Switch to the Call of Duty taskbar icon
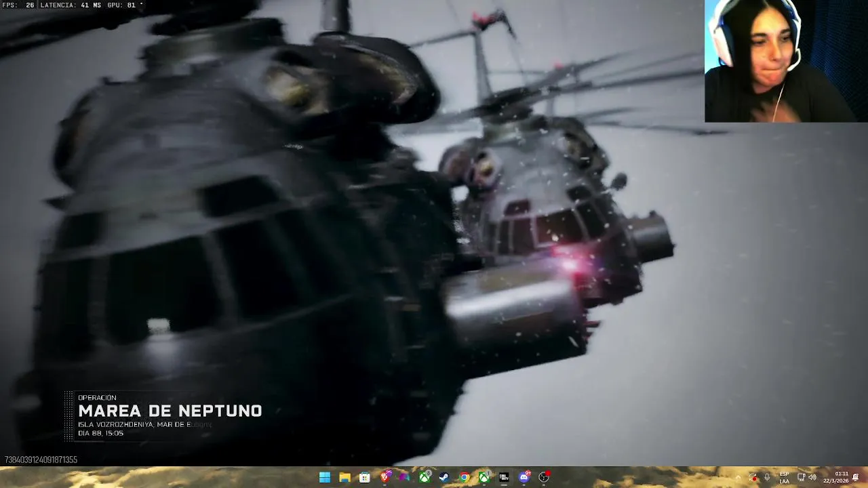 click(504, 477)
